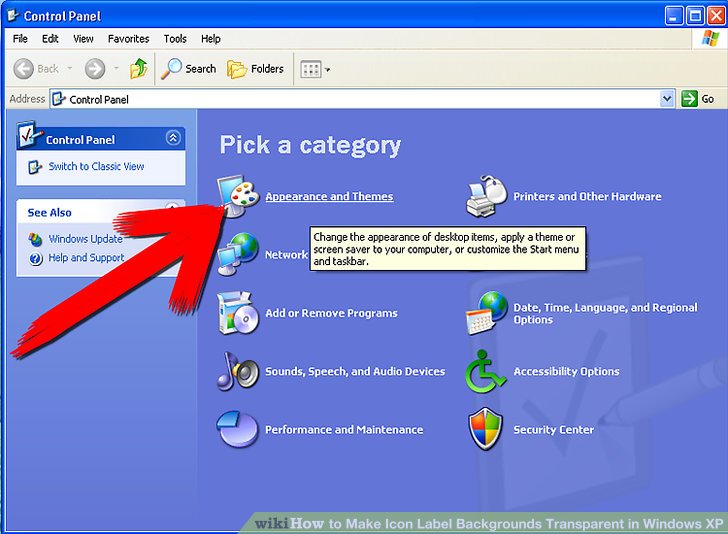Click the Add or Remove Programs link
The height and width of the screenshot is (534, 728).
click(332, 313)
